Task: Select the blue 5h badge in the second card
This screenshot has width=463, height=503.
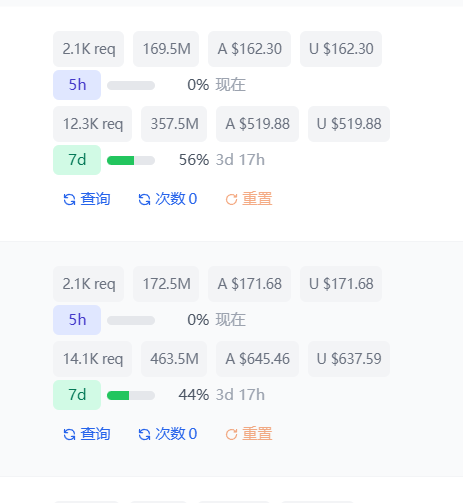Action: coord(77,320)
